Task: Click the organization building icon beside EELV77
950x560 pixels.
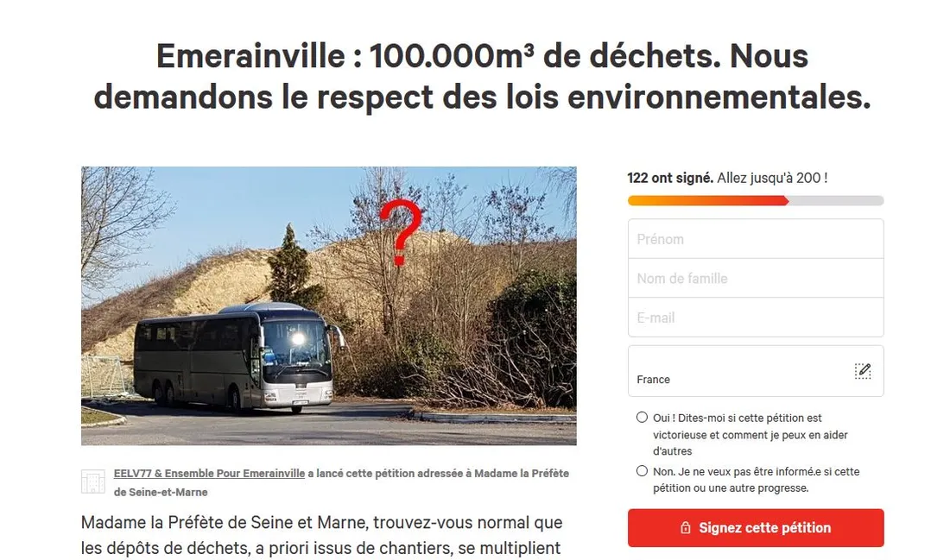Action: point(92,481)
